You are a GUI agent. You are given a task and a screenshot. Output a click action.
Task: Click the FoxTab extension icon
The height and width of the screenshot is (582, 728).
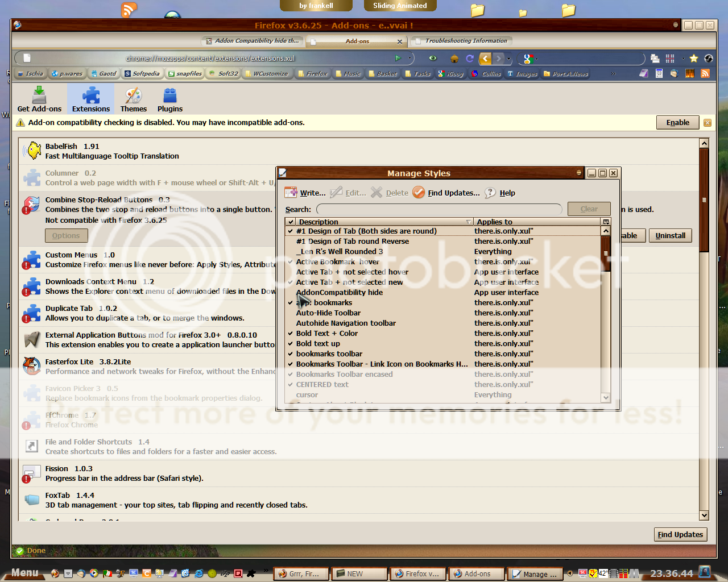tap(32, 500)
